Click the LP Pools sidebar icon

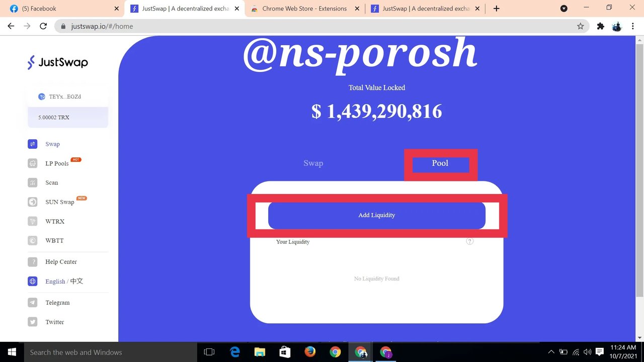32,163
